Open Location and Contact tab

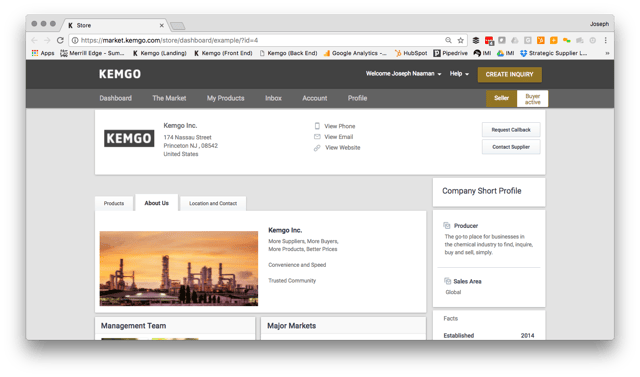(213, 203)
